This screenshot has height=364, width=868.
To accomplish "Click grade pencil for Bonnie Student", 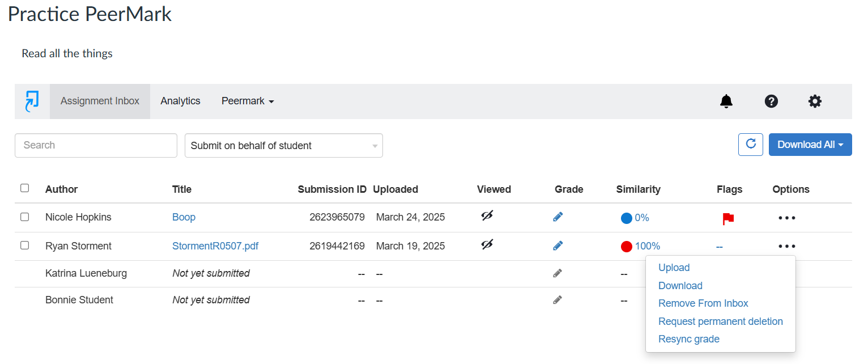I will coord(558,300).
